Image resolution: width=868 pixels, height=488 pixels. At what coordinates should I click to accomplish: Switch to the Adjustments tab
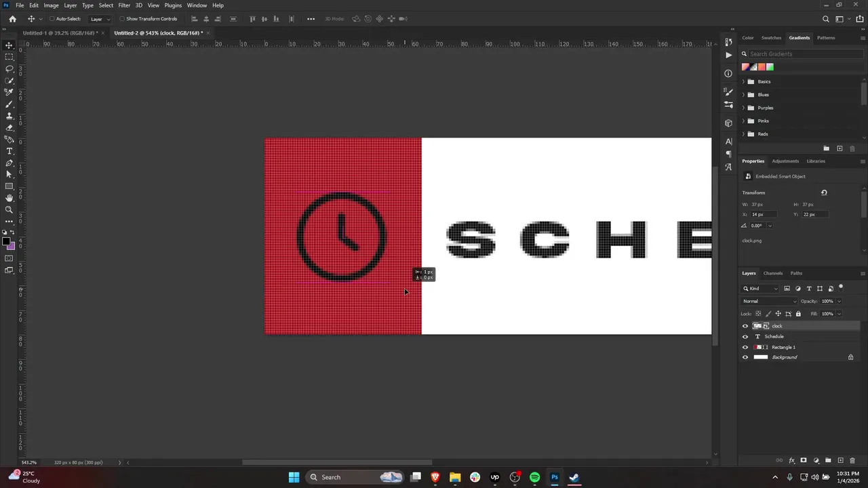pos(785,161)
